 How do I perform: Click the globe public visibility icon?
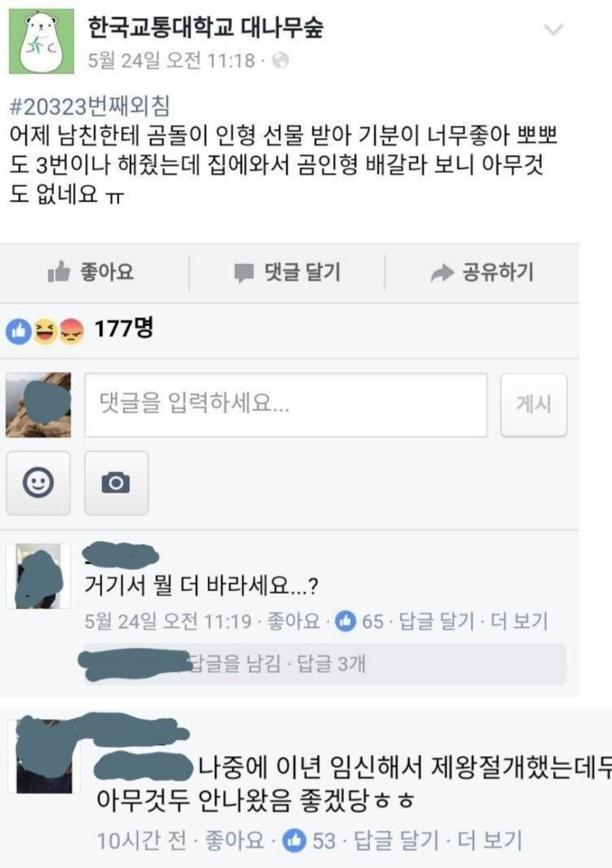click(280, 61)
